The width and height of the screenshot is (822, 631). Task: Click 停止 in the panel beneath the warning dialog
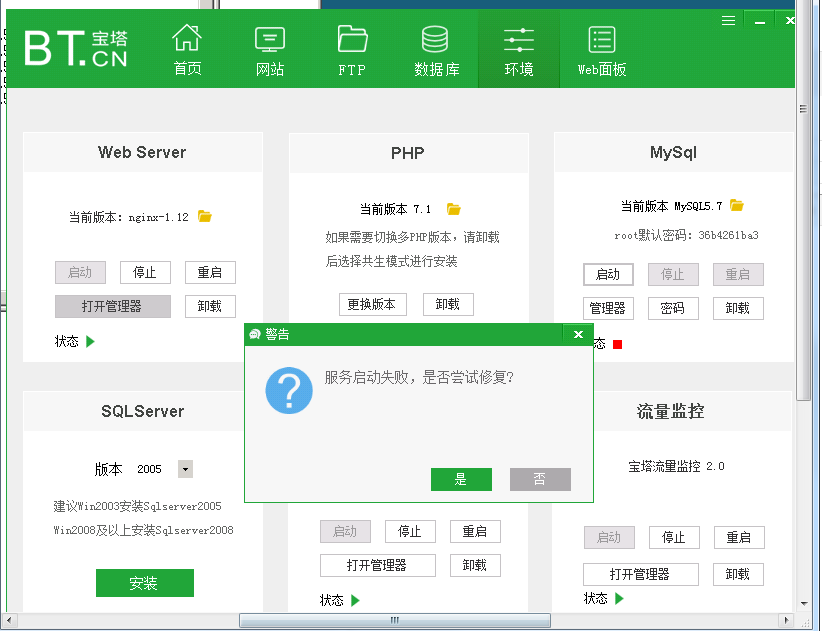tap(410, 531)
